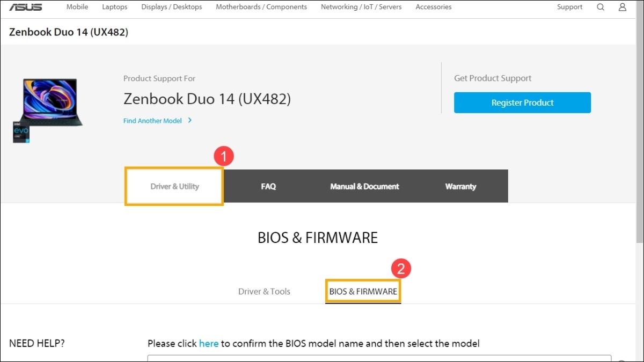Viewport: 644px width, 362px height.
Task: Open the Mobile menu
Action: (77, 7)
